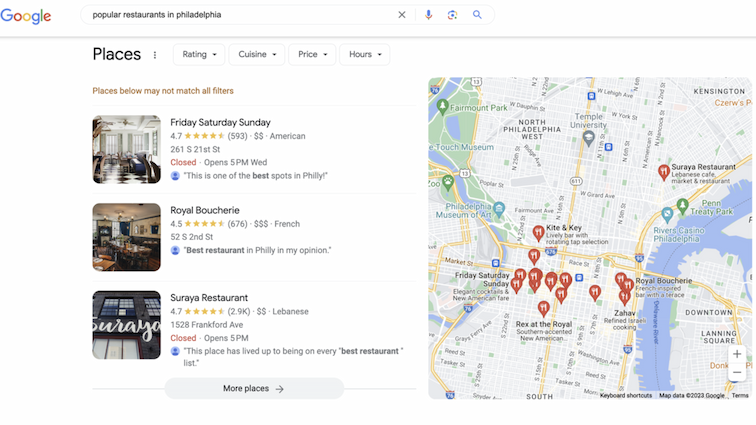Click 'Places below may not match all filters'

[x=163, y=91]
